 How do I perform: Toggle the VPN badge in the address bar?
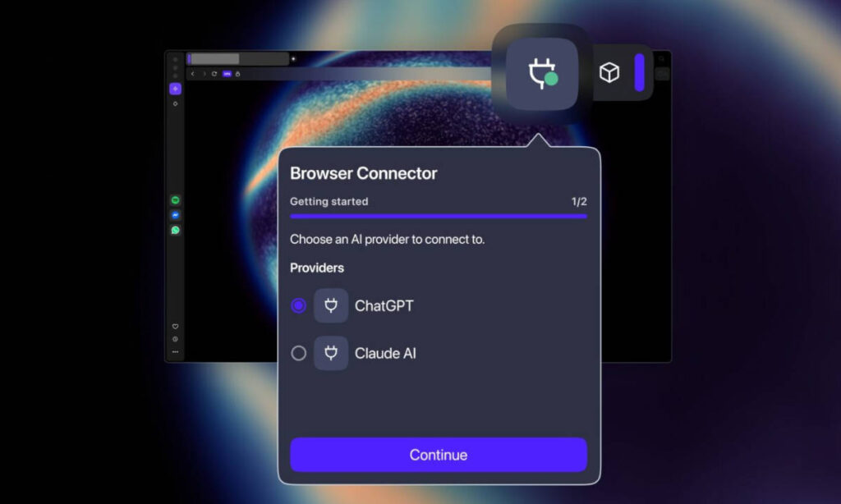point(227,74)
